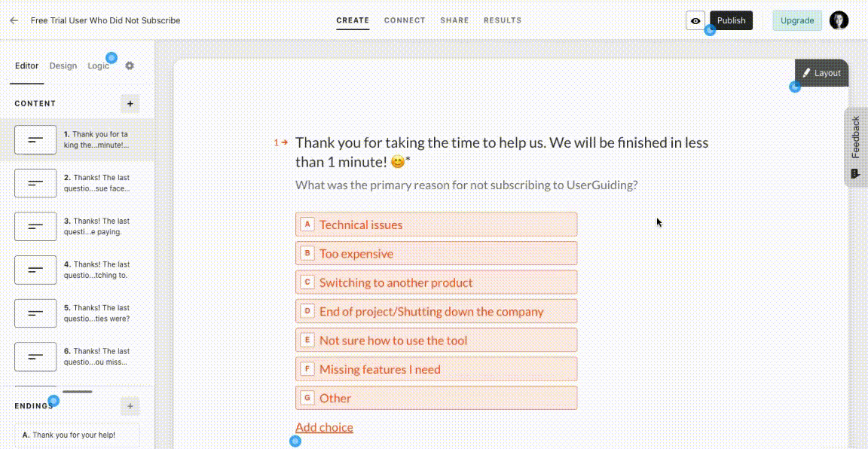
Task: Click the Upgrade button
Action: (x=796, y=20)
